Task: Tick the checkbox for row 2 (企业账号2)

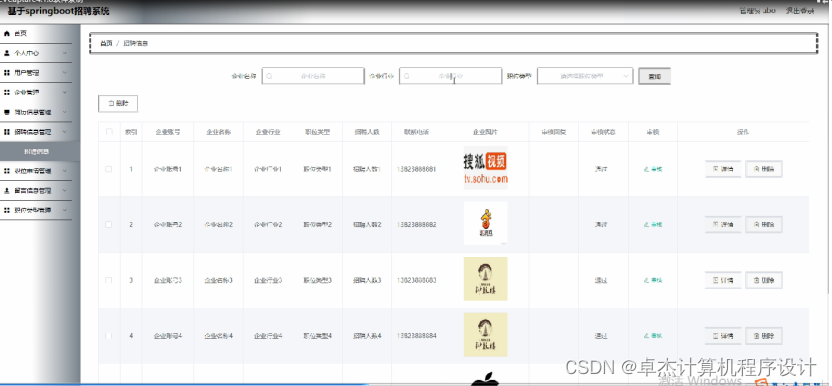Action: pyautogui.click(x=109, y=225)
